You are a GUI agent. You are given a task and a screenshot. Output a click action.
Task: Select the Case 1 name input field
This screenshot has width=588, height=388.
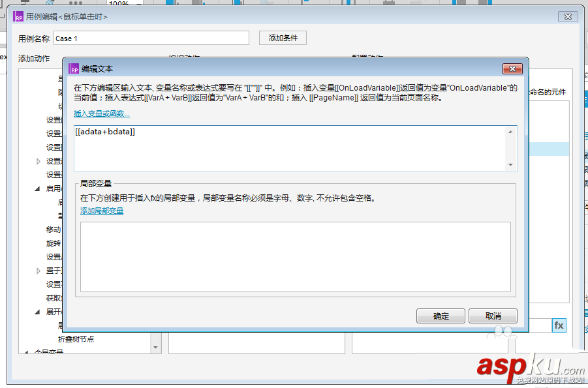151,37
